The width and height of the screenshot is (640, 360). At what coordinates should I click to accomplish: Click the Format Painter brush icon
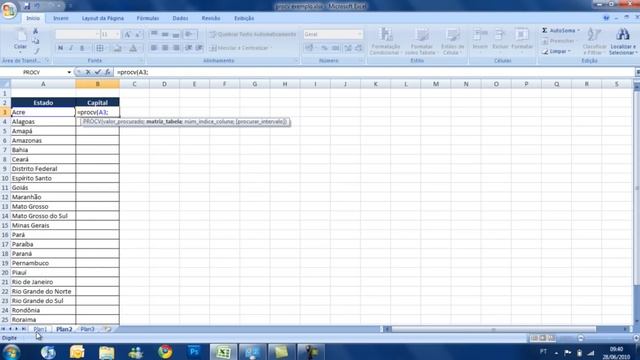(x=36, y=51)
